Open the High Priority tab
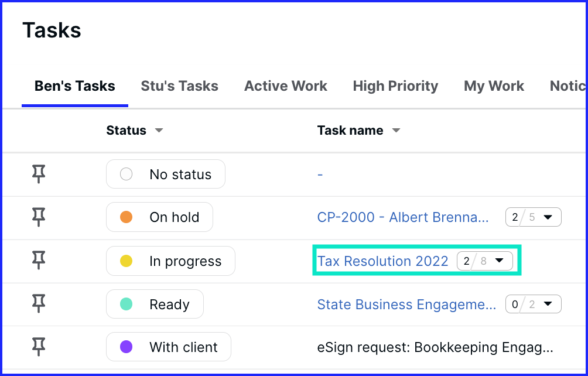The height and width of the screenshot is (376, 588). tap(395, 86)
